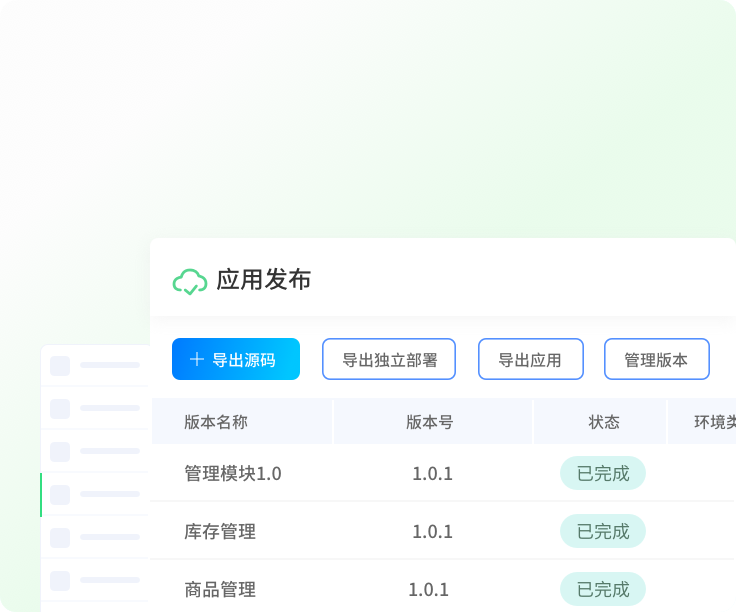Screen dimensions: 736x612
Task: Click the third sidebar square icon
Action: (60, 451)
